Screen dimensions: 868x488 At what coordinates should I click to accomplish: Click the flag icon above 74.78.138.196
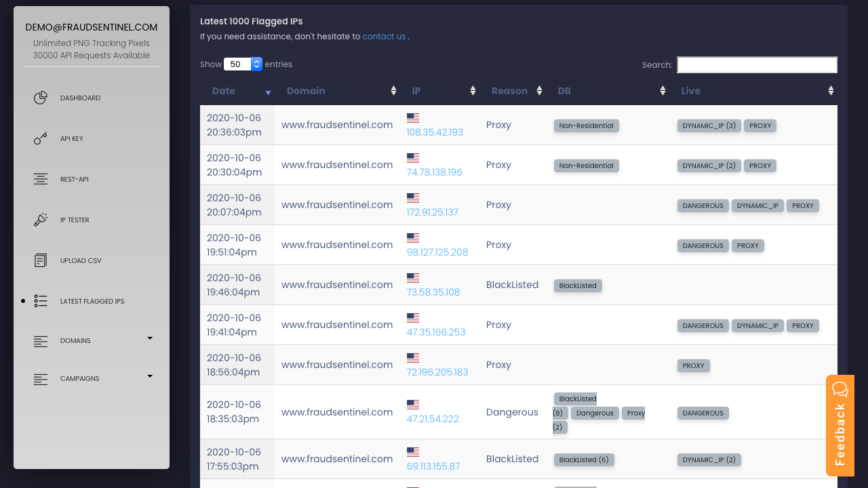[x=413, y=157]
